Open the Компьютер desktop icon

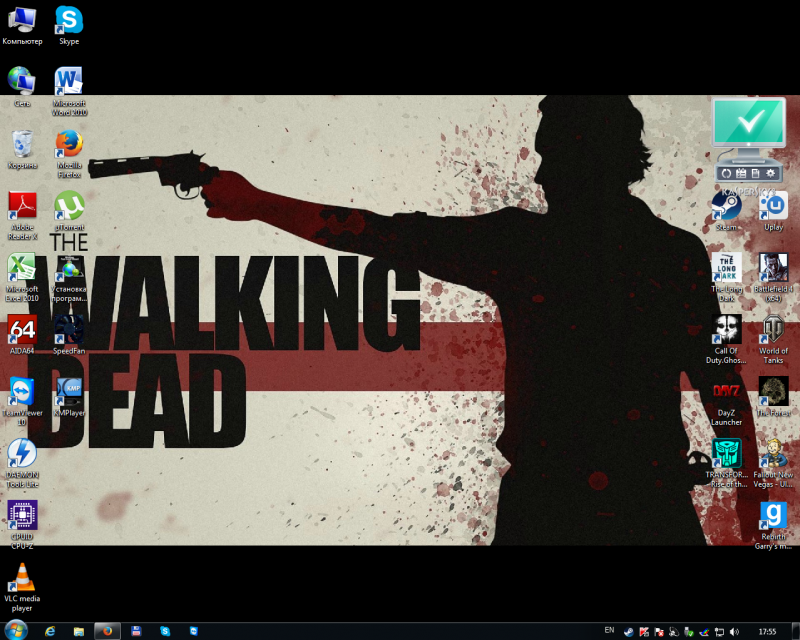22,26
